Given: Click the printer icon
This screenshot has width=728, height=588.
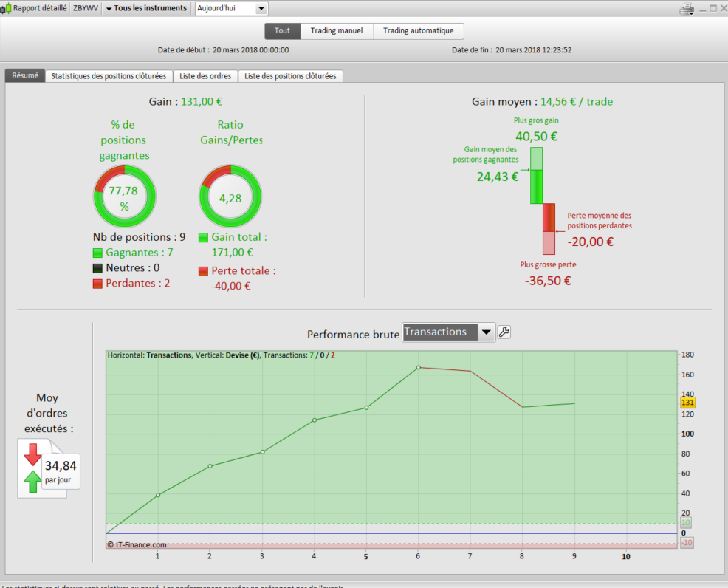Looking at the screenshot, I should [x=687, y=9].
